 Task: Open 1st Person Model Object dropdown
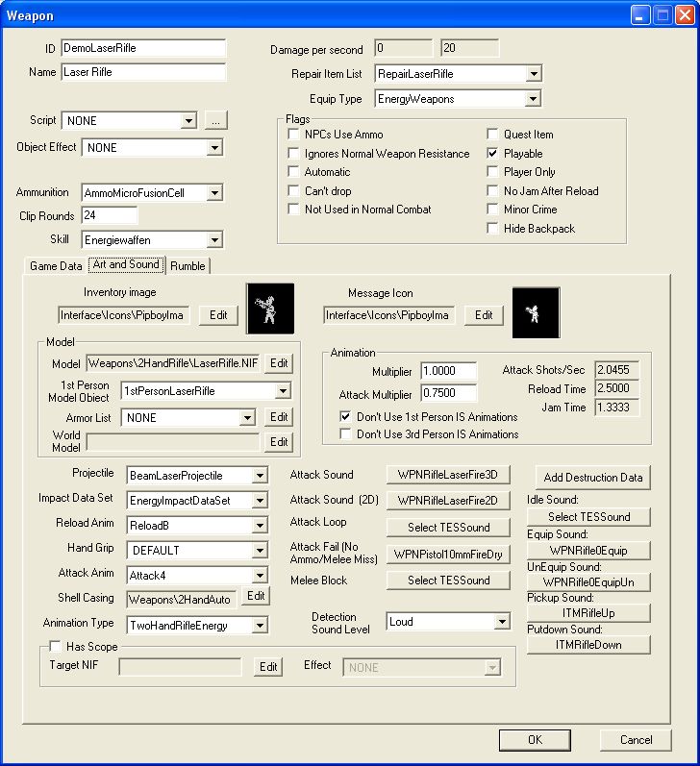pyautogui.click(x=283, y=391)
